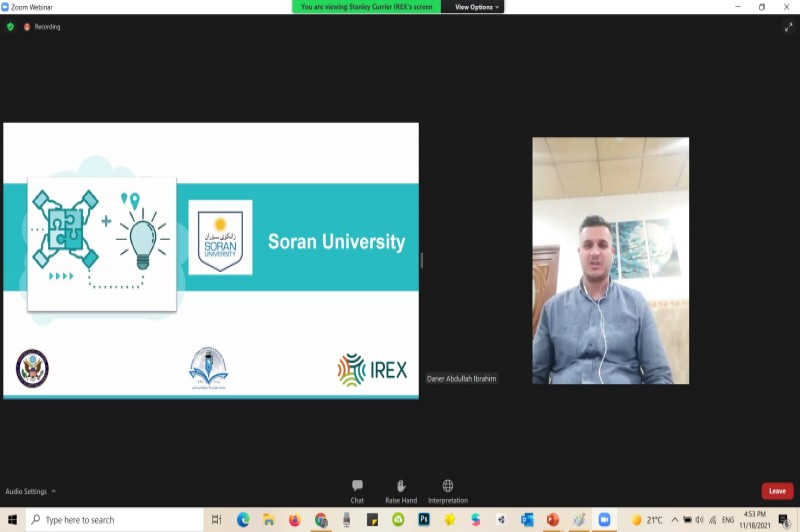Click the green encryption shield icon
Image resolution: width=800 pixels, height=532 pixels.
click(10, 27)
